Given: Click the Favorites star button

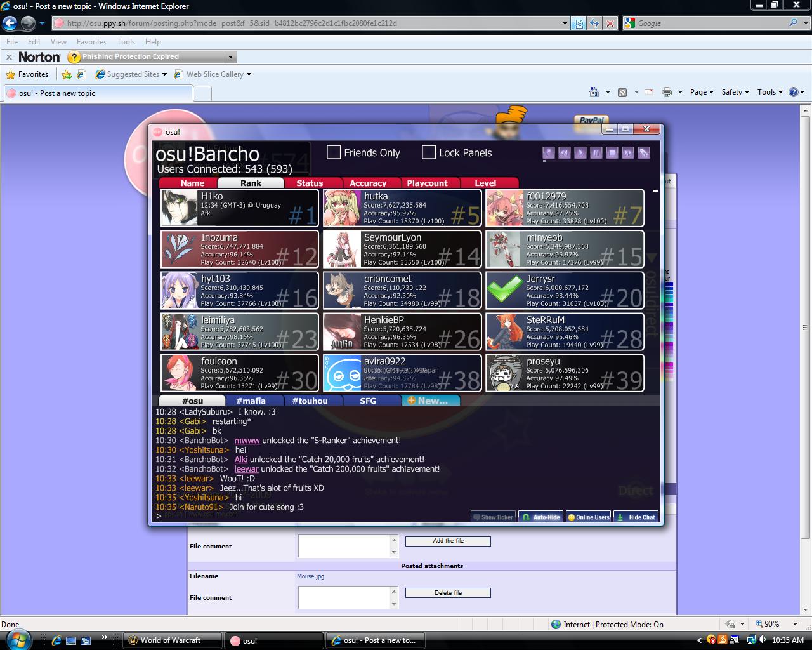Looking at the screenshot, I should tap(27, 74).
